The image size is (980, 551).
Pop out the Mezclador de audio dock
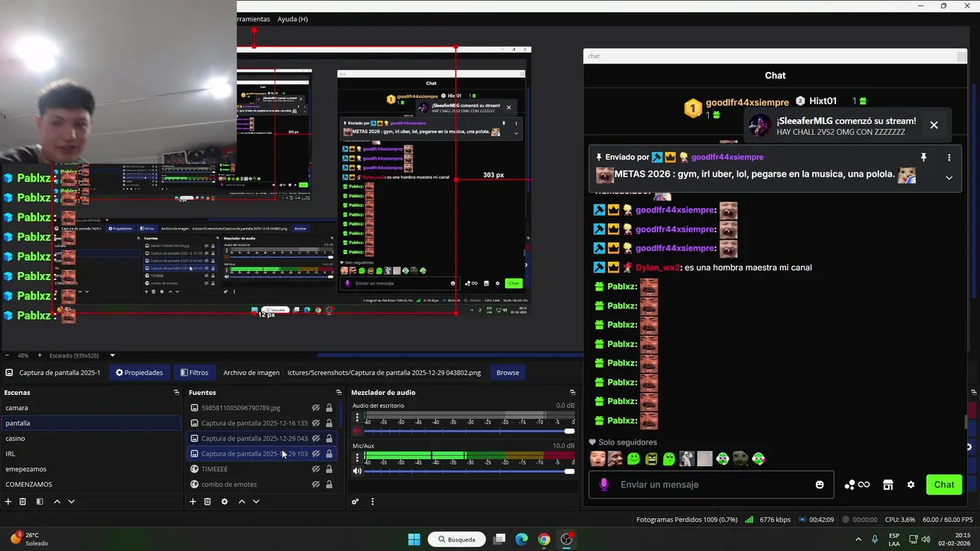[x=572, y=393]
